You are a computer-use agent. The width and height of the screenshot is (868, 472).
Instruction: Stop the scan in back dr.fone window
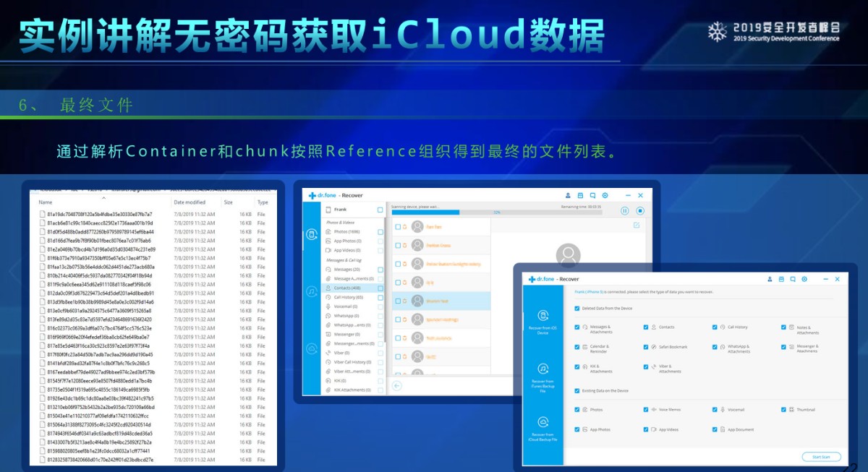click(x=640, y=210)
